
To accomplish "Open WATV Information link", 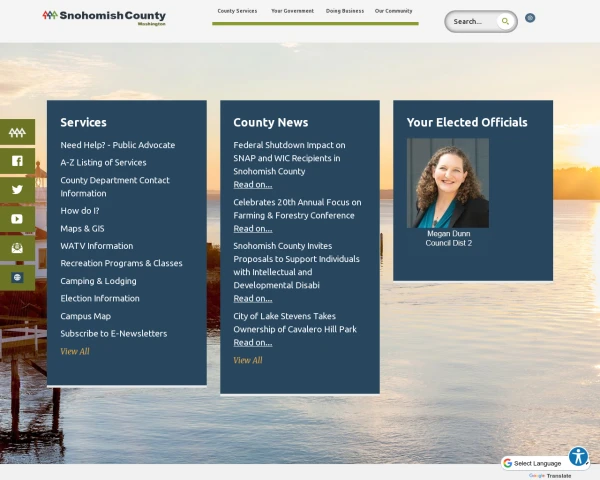I will 97,246.
